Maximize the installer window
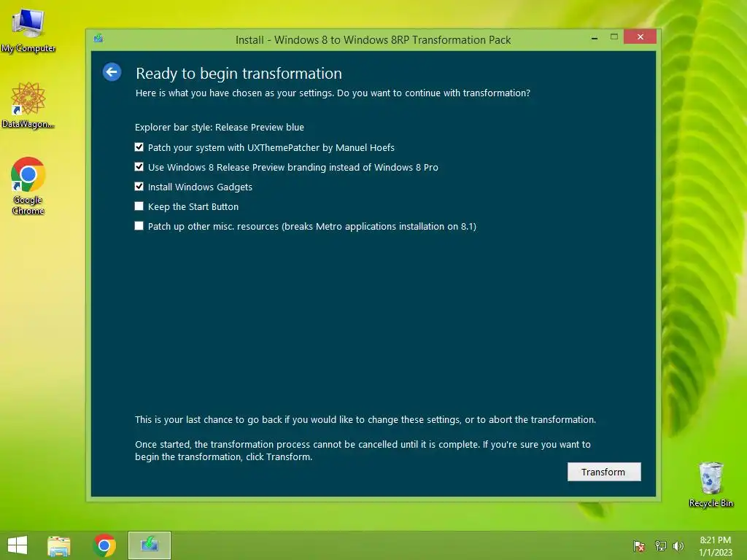Screen dimensions: 747x560 coord(614,37)
